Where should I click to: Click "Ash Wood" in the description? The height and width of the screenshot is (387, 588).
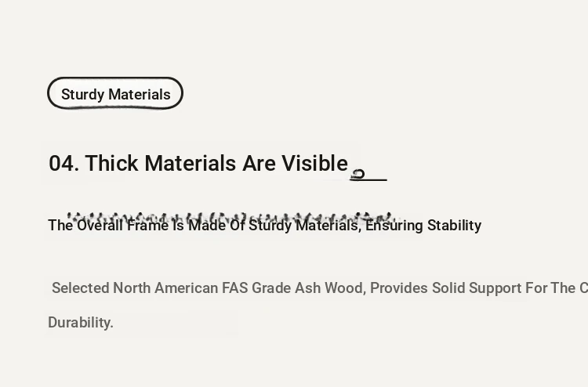[x=328, y=288]
